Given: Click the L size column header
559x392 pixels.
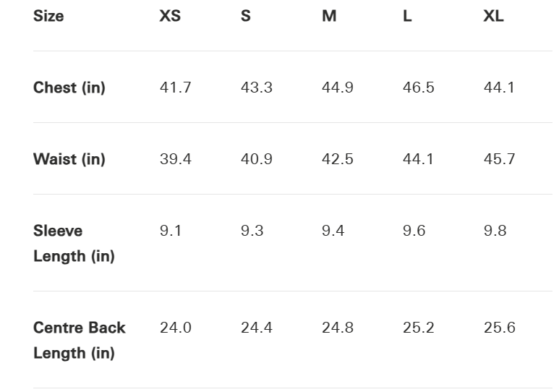Looking at the screenshot, I should 407,16.
